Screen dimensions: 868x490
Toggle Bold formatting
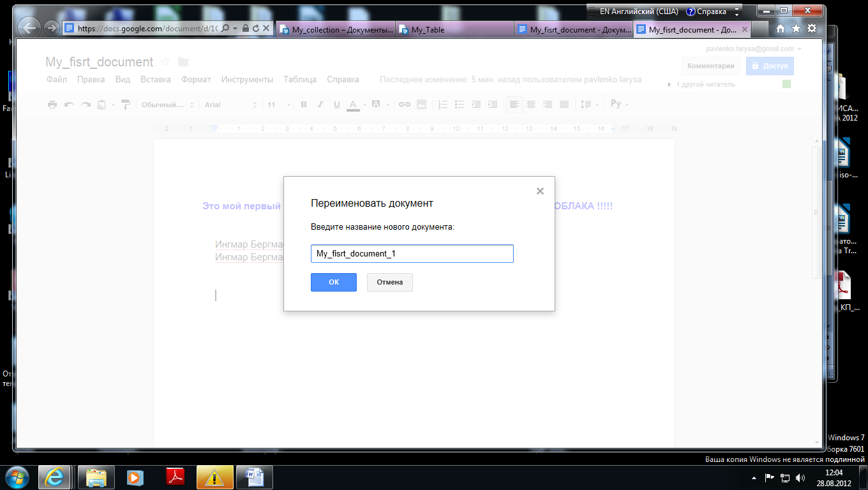(x=304, y=105)
